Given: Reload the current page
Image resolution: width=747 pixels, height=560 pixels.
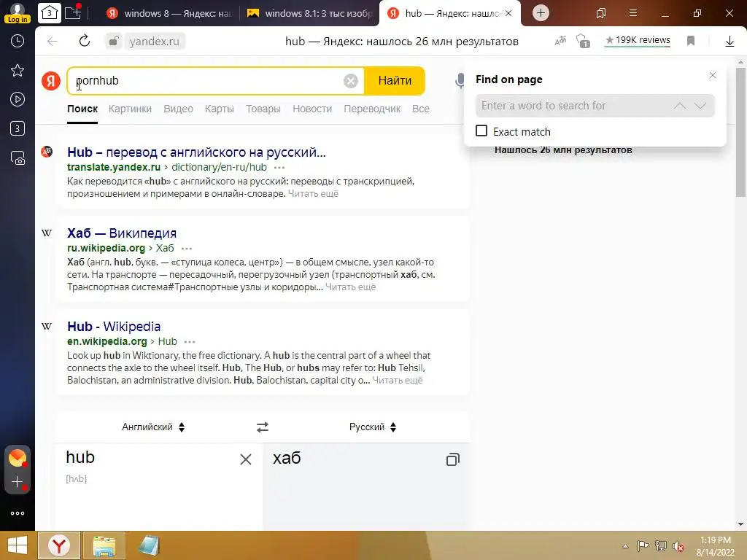Looking at the screenshot, I should 85,41.
